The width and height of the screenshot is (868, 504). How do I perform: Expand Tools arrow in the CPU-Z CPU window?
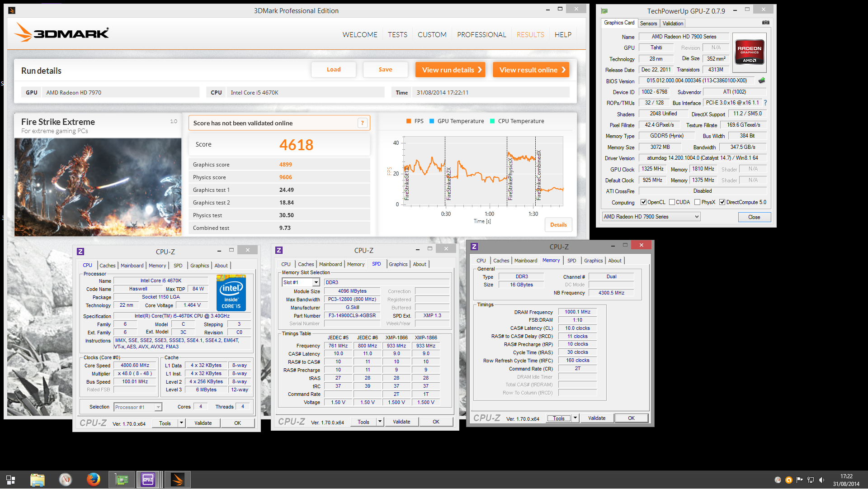[181, 423]
